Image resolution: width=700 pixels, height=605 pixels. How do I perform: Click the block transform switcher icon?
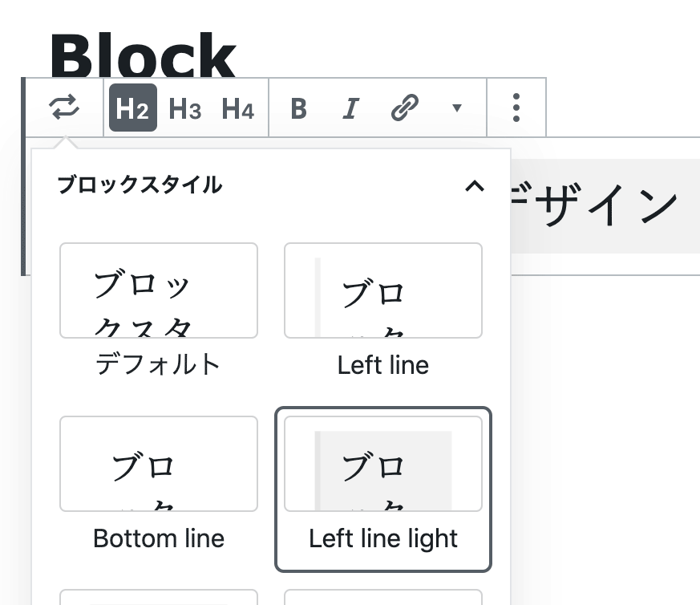pos(64,108)
